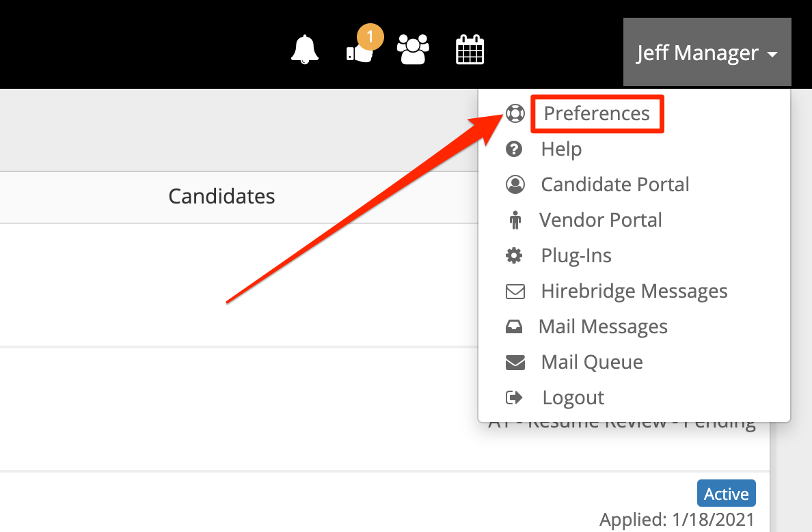Click the Logout exit icon

point(515,397)
